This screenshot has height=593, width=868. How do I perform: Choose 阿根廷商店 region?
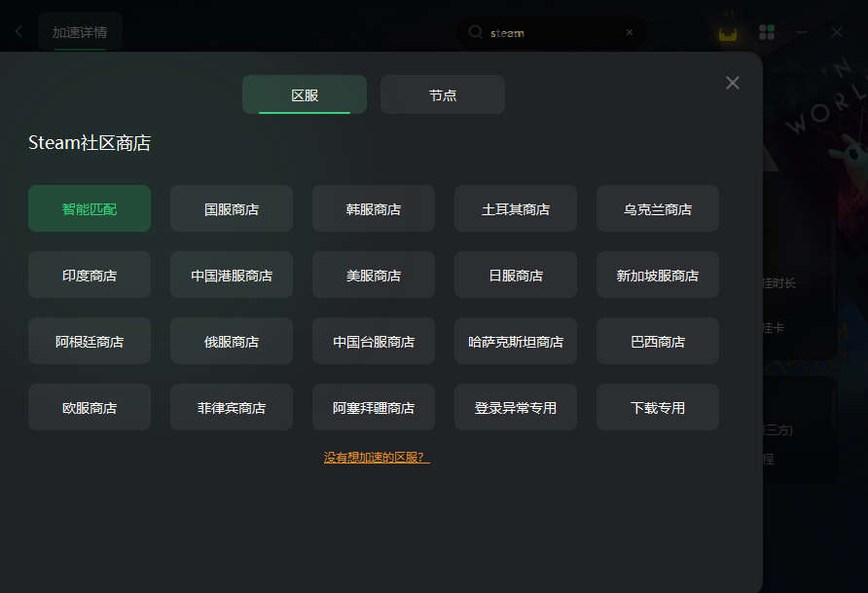pos(90,341)
